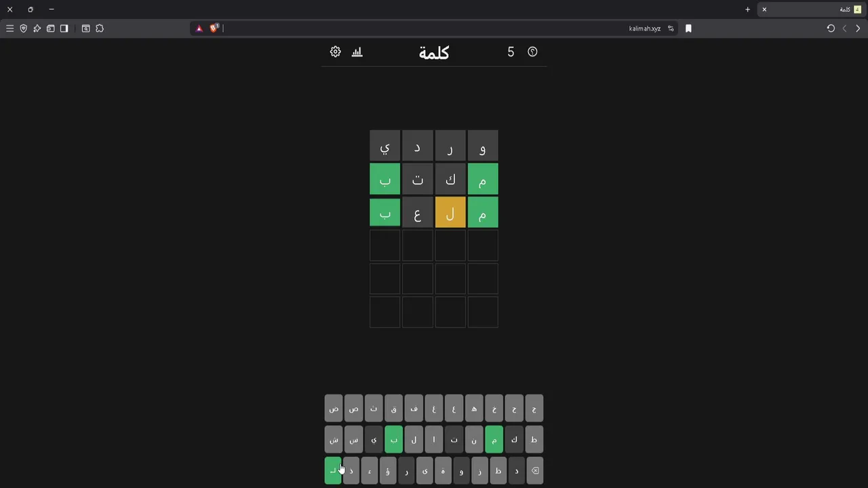868x488 pixels.
Task: Click the help question mark icon
Action: (x=532, y=52)
